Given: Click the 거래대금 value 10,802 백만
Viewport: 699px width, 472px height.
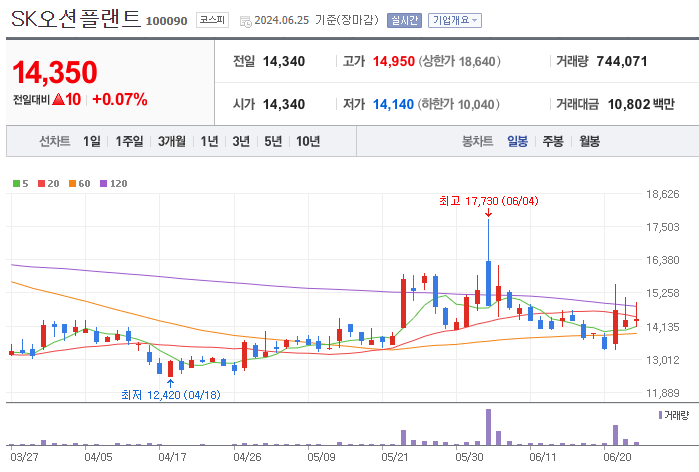Looking at the screenshot, I should coord(641,104).
